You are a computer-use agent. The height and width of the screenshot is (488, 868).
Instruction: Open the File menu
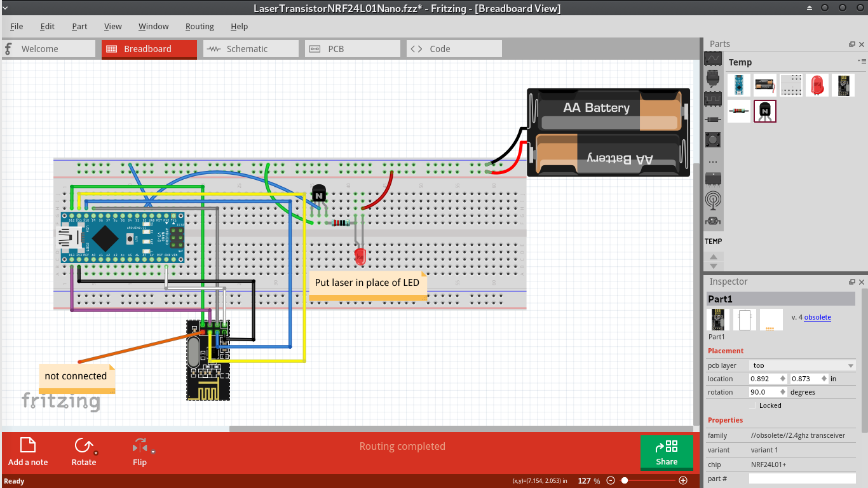(x=17, y=27)
